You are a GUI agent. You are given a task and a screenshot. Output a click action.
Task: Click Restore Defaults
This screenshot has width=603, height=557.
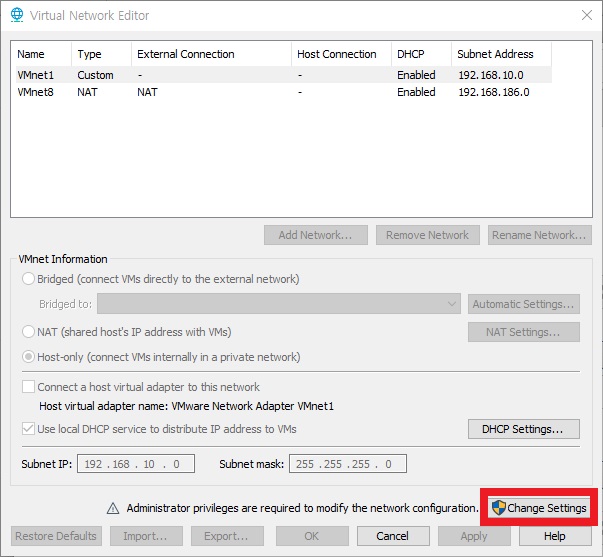point(57,536)
